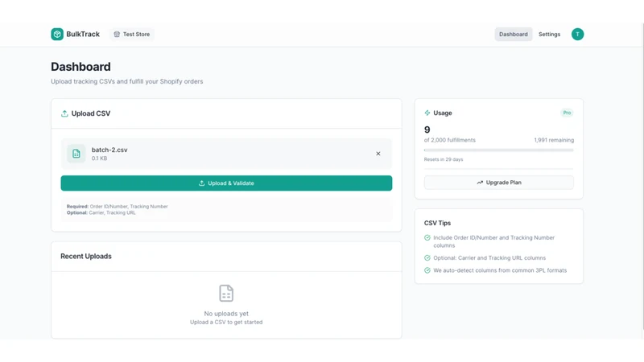Switch to the Dashboard tab
The image size is (644, 362).
(514, 34)
